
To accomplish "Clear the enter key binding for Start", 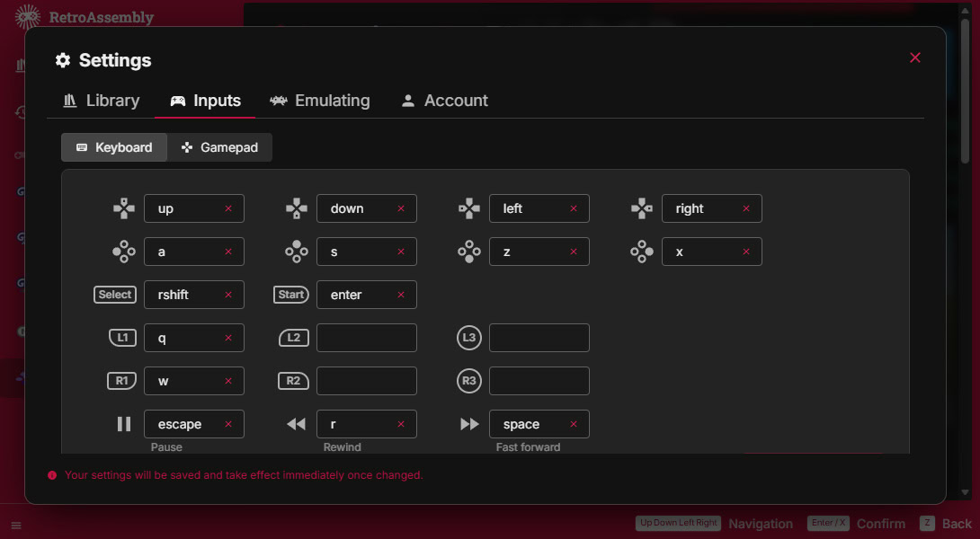I will (401, 295).
